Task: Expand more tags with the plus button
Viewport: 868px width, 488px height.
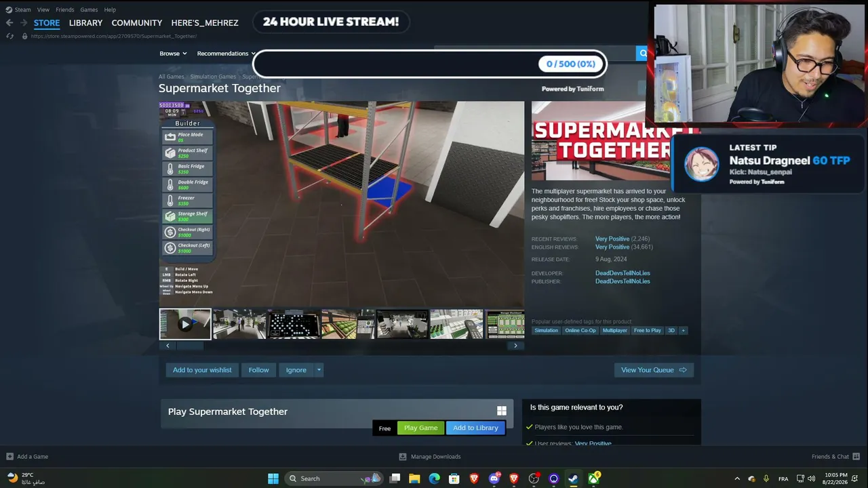Action: [x=683, y=331]
